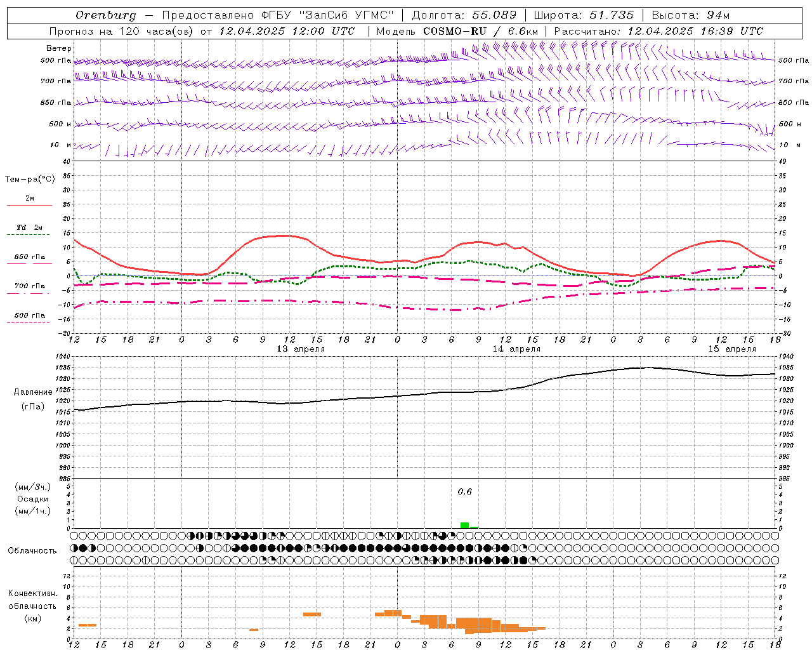812x650 pixels.
Task: Click the "500 гПа" temperature legend entry
Action: pos(30,315)
